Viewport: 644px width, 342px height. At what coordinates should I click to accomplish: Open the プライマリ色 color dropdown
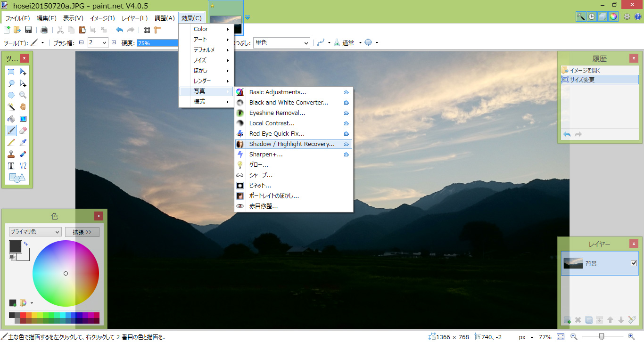point(35,232)
